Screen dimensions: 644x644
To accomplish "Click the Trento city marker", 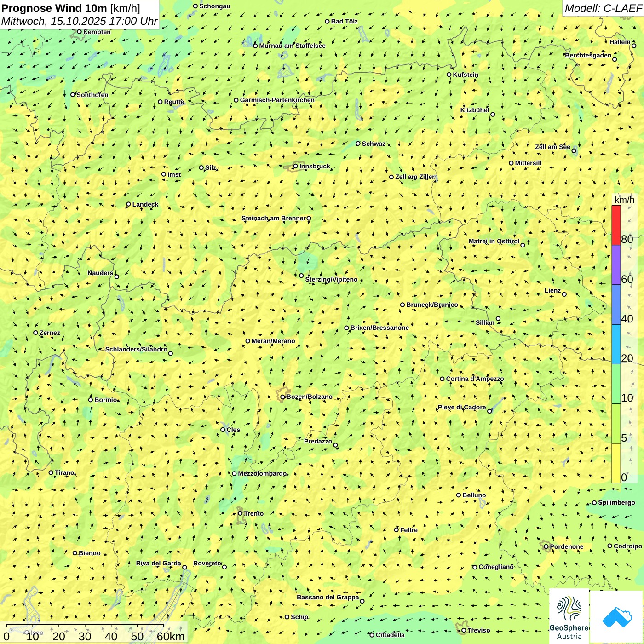I will 240,513.
